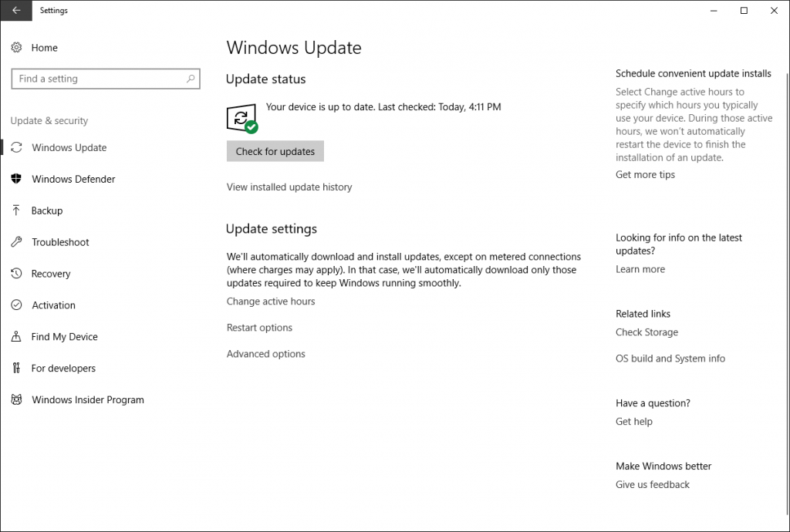Click the Activation checkmark circle icon
The width and height of the screenshot is (790, 532).
pyautogui.click(x=17, y=305)
